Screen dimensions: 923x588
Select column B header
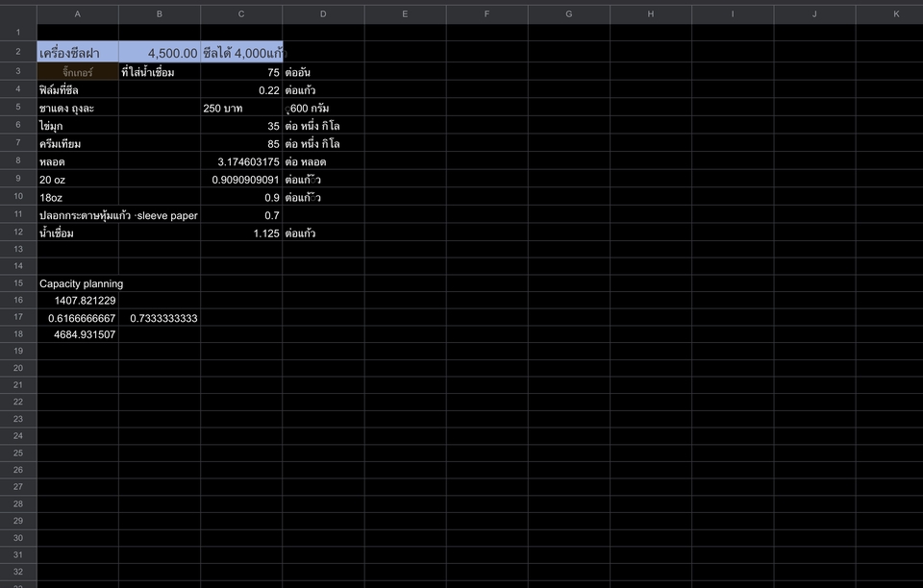point(160,14)
